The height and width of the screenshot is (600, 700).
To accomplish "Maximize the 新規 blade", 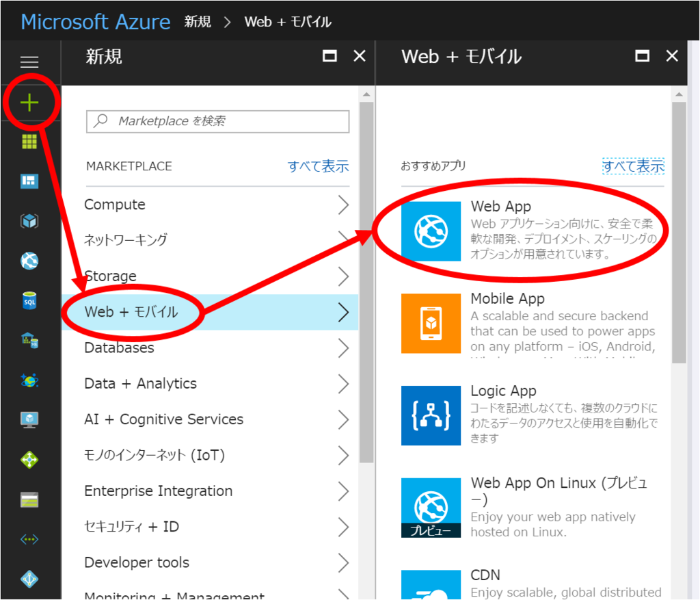I will click(x=329, y=56).
